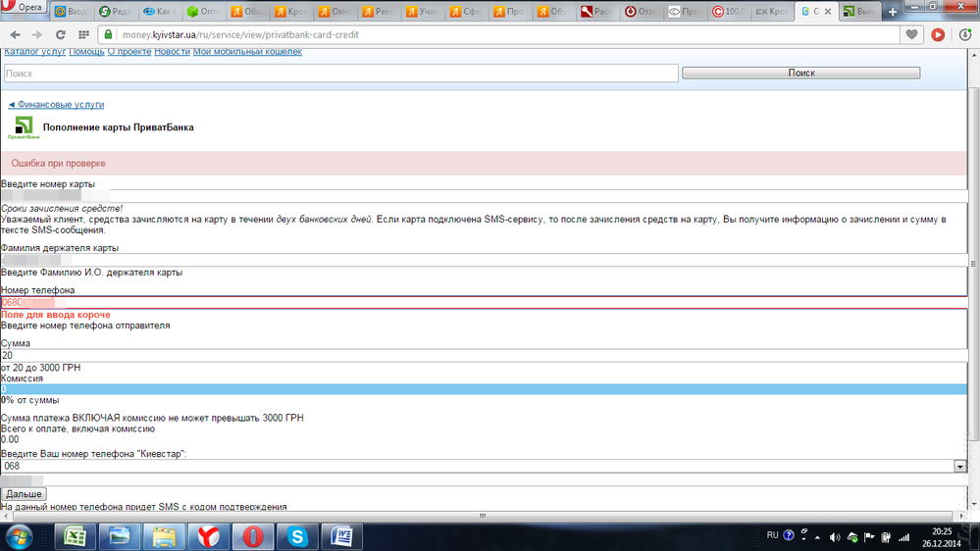
Task: Click the red play extension icon
Action: (938, 35)
